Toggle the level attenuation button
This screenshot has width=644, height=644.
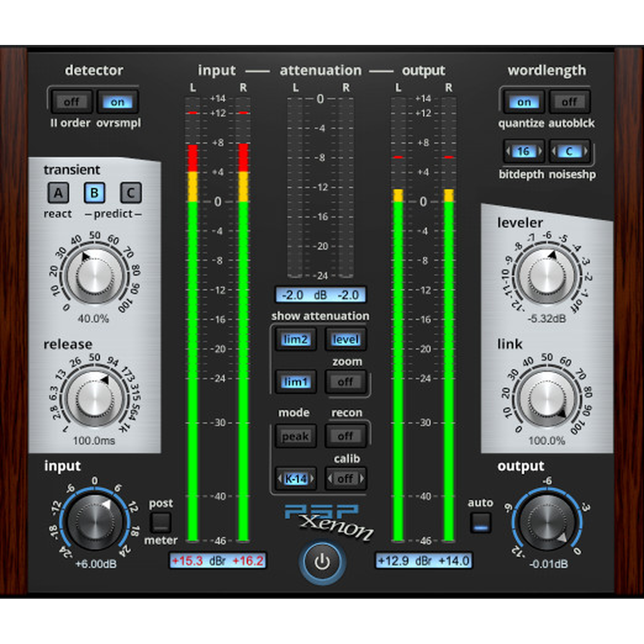(x=346, y=340)
